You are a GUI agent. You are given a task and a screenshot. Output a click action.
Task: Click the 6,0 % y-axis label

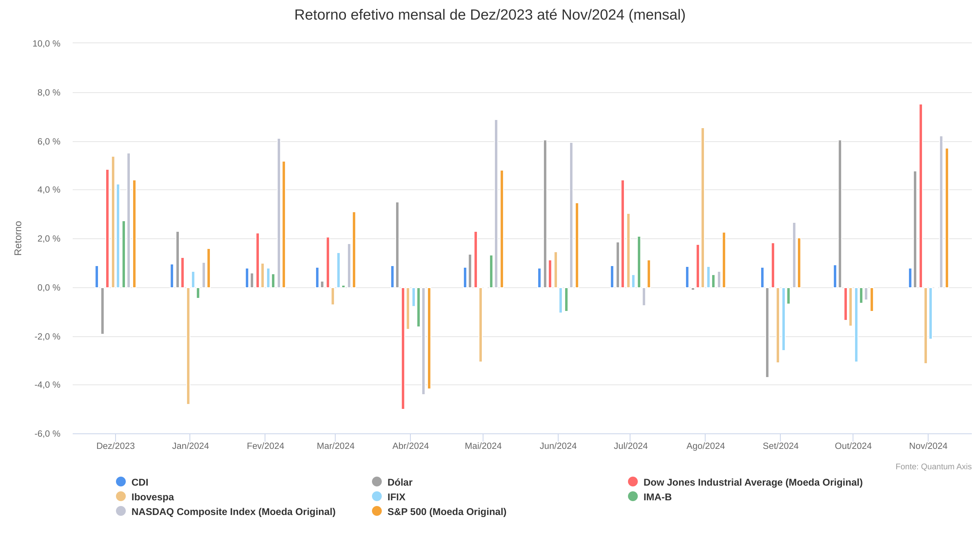[x=49, y=142]
